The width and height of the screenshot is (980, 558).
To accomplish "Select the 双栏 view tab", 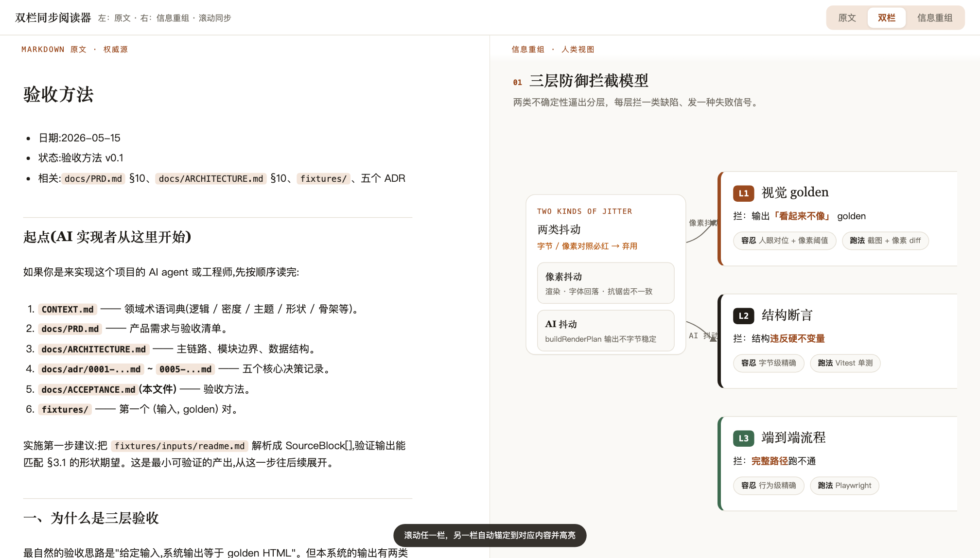I will (887, 18).
